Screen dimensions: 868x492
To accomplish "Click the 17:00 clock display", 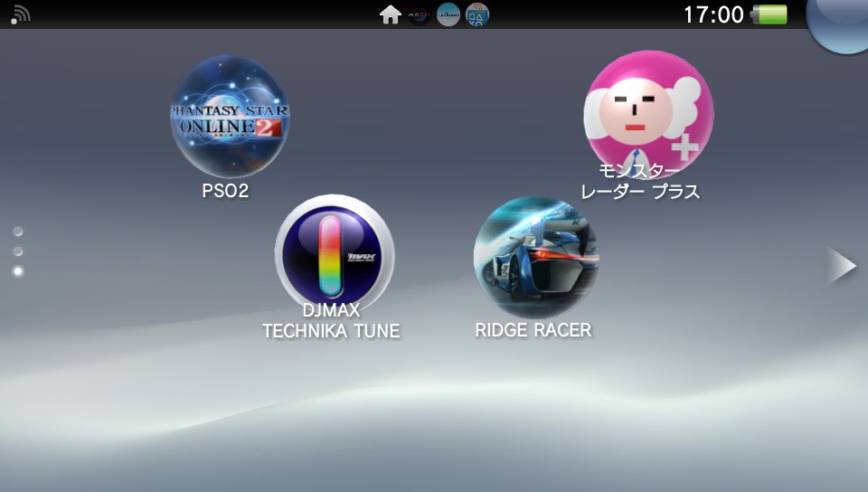I will 713,15.
